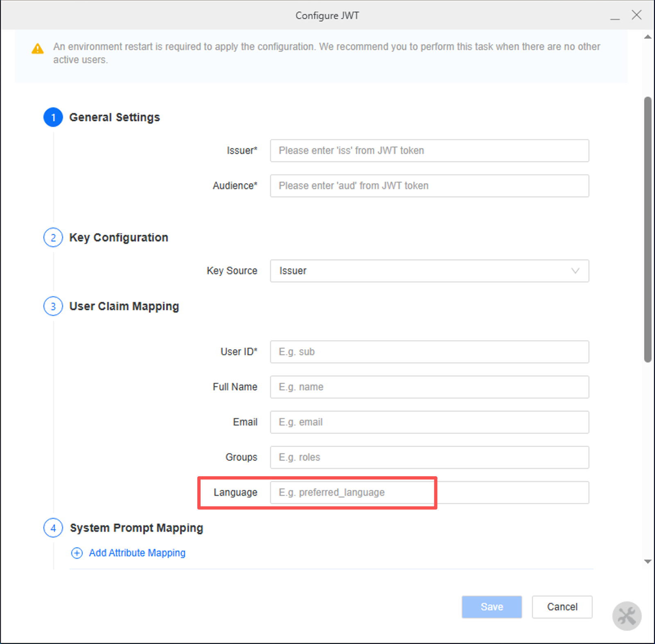Click into the Audience text box
Viewport: 655px width, 644px height.
pos(429,186)
